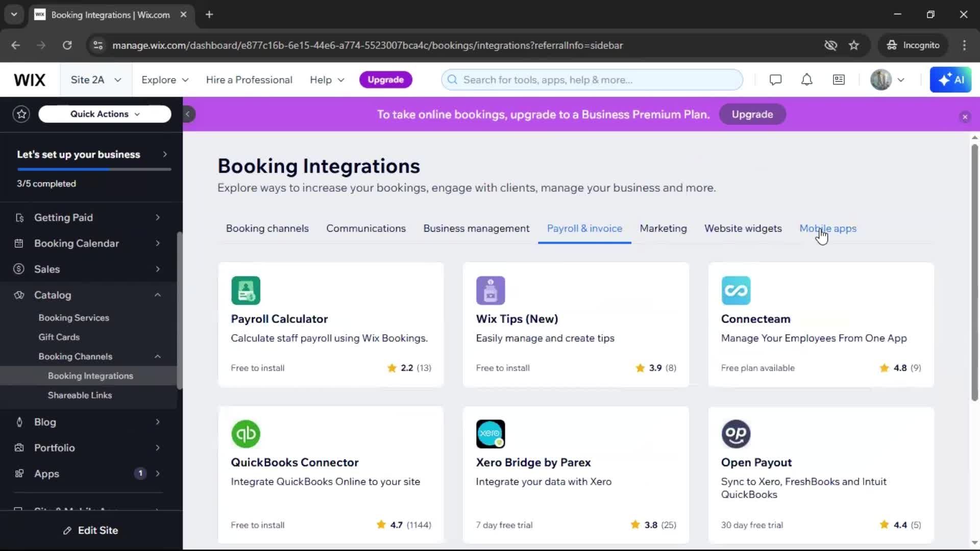Viewport: 980px width, 551px height.
Task: Click the Wix Tips app icon
Action: 491,290
